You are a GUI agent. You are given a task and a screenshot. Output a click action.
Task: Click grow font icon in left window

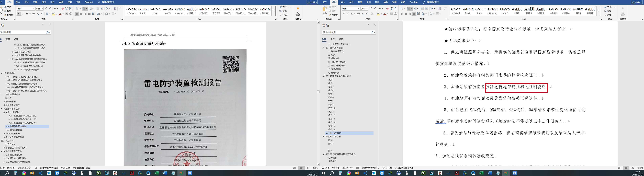(x=46, y=8)
